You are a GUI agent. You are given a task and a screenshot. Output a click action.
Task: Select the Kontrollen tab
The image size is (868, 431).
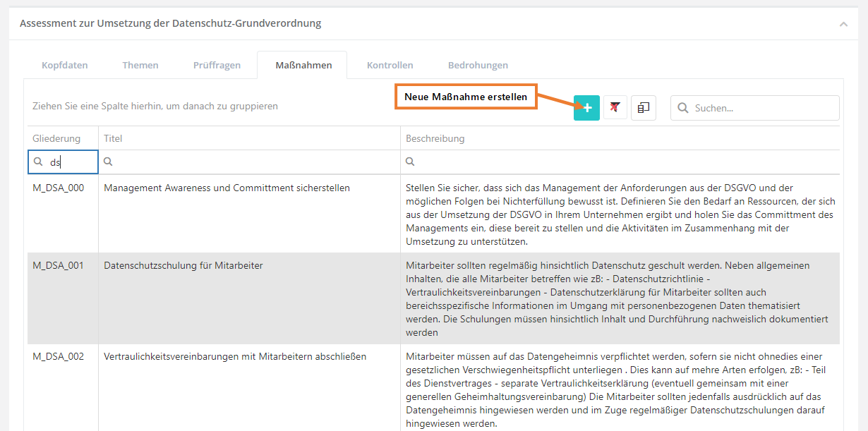[390, 66]
